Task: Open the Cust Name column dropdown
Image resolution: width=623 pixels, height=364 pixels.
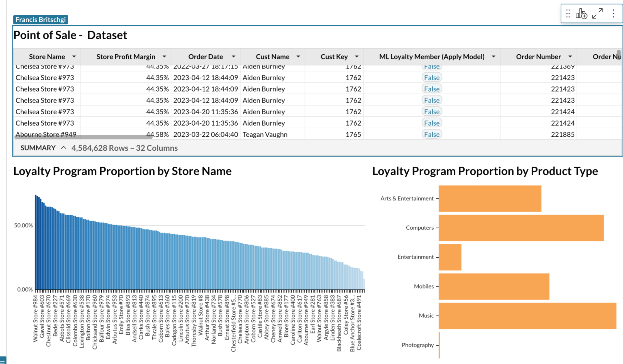Action: tap(298, 57)
